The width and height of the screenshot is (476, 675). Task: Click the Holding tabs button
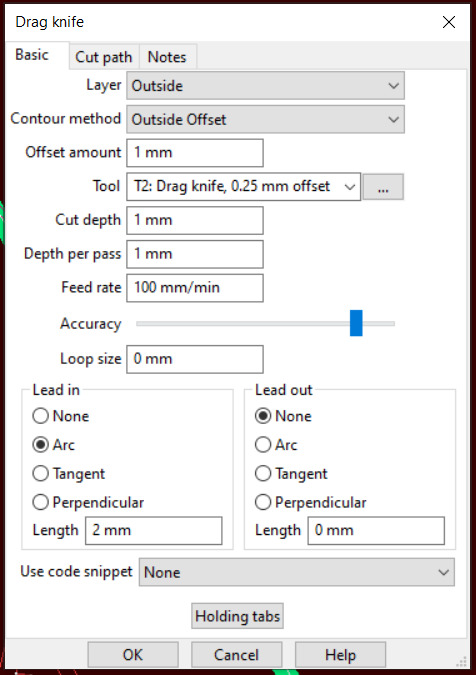tap(238, 616)
